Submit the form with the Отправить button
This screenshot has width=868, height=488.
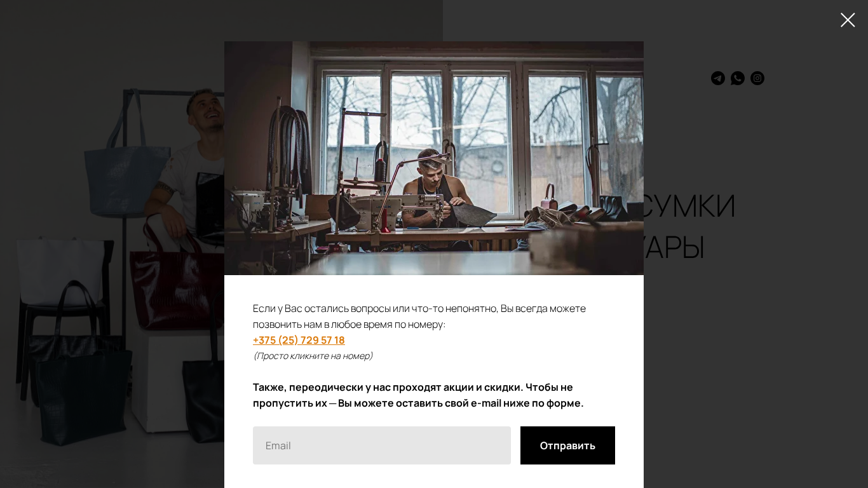[x=567, y=445]
